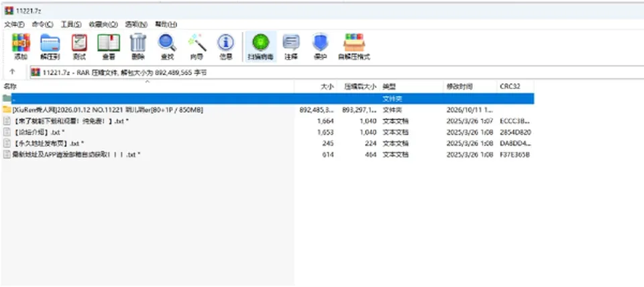Open the Info (信息) icon

point(226,42)
